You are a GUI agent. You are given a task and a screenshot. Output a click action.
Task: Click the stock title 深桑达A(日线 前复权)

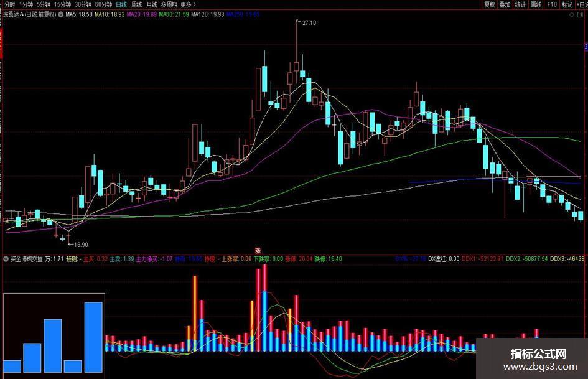30,15
